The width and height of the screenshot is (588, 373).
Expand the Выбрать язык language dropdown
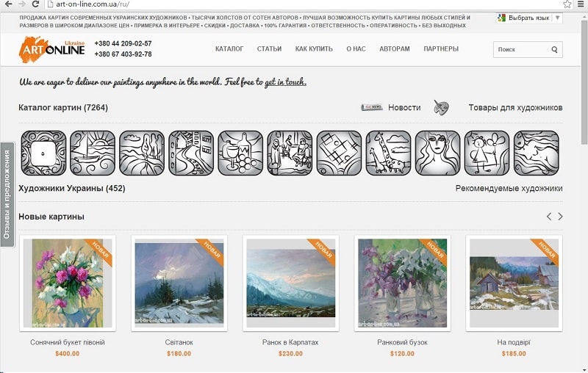pyautogui.click(x=529, y=18)
